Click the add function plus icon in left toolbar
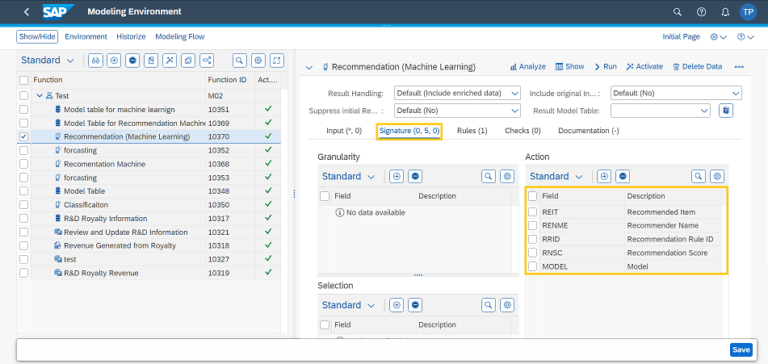768x364 pixels. (114, 60)
